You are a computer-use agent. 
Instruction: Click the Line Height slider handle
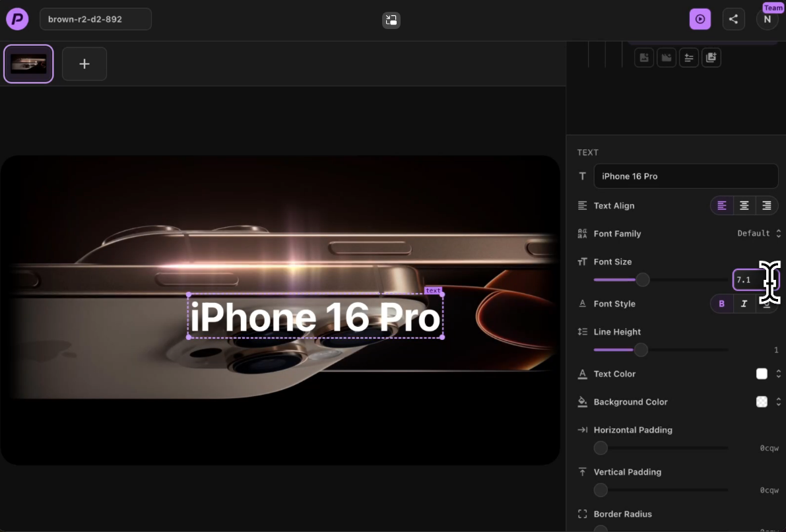coord(641,350)
